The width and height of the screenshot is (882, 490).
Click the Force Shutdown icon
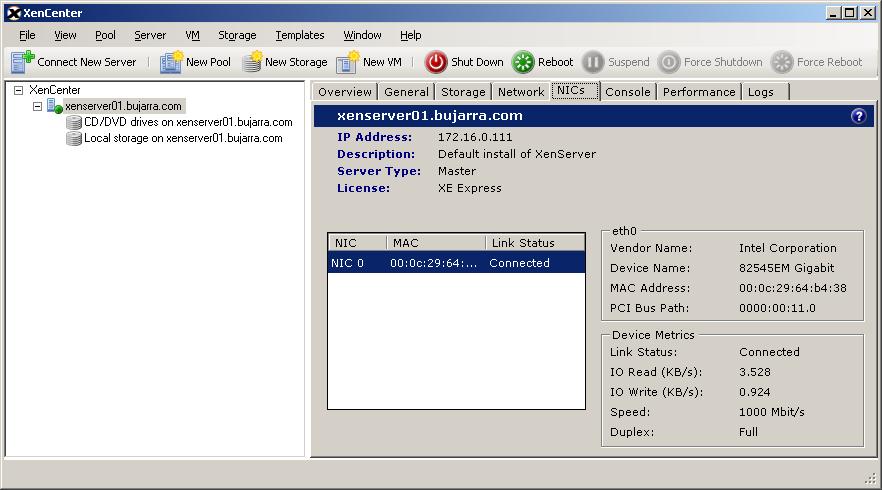668,62
